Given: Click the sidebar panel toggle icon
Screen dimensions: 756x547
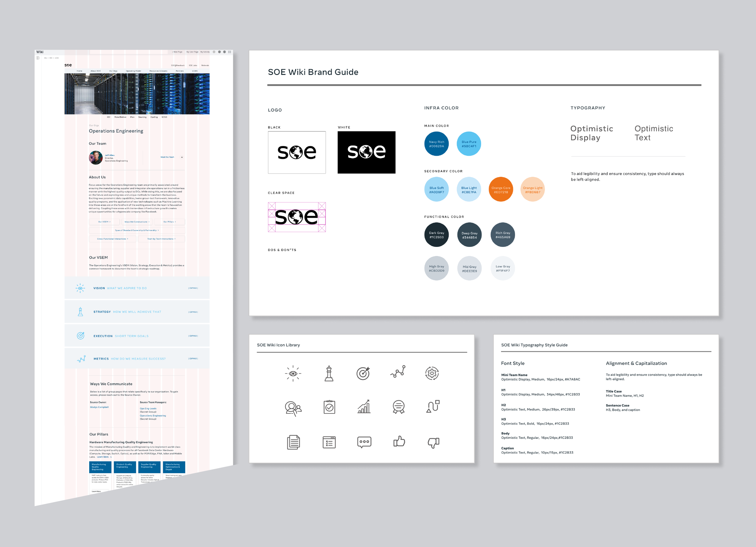Looking at the screenshot, I should pos(38,58).
